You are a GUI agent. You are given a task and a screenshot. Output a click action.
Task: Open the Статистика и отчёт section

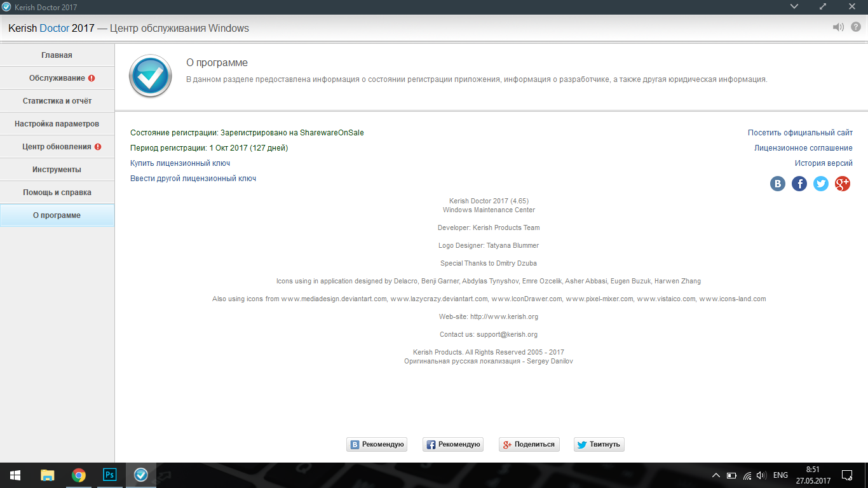pyautogui.click(x=57, y=101)
